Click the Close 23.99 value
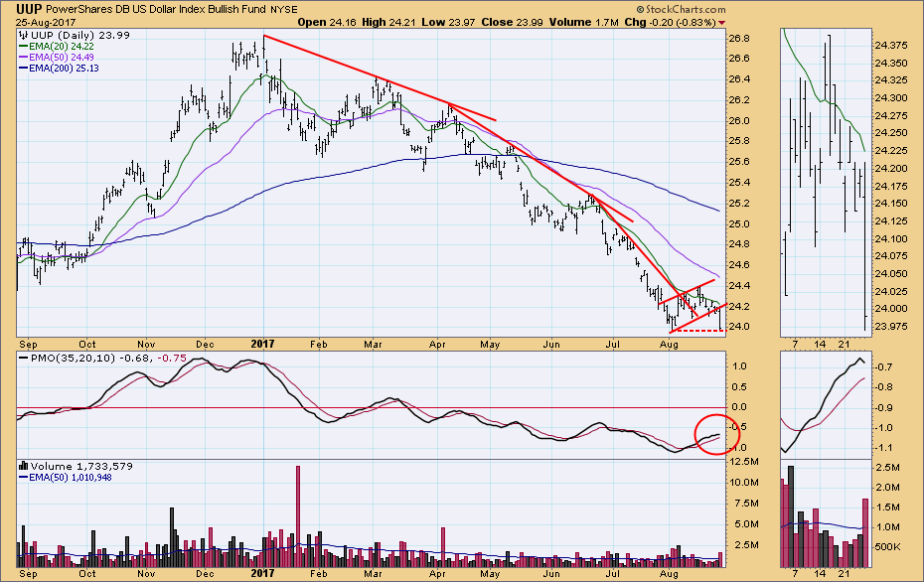 pos(512,23)
